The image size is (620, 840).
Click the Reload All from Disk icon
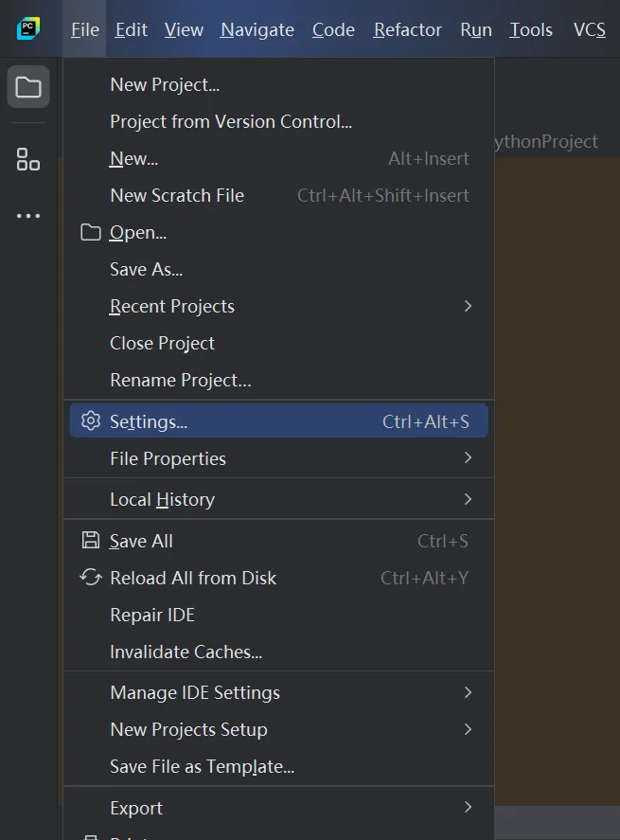point(91,578)
